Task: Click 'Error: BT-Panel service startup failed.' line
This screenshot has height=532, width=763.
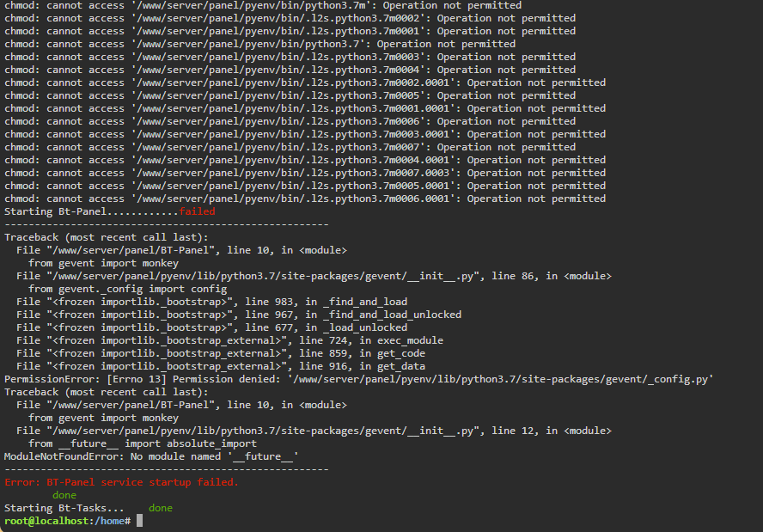Action: click(x=121, y=482)
